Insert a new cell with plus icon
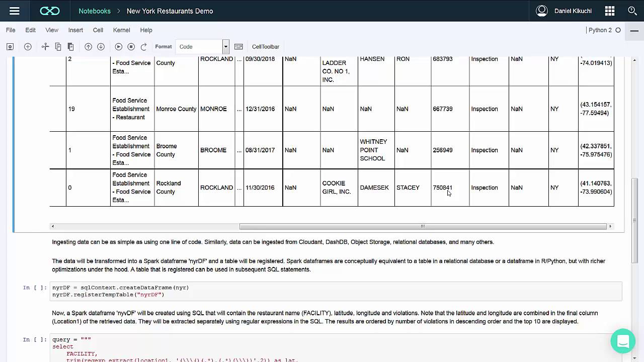 click(28, 47)
